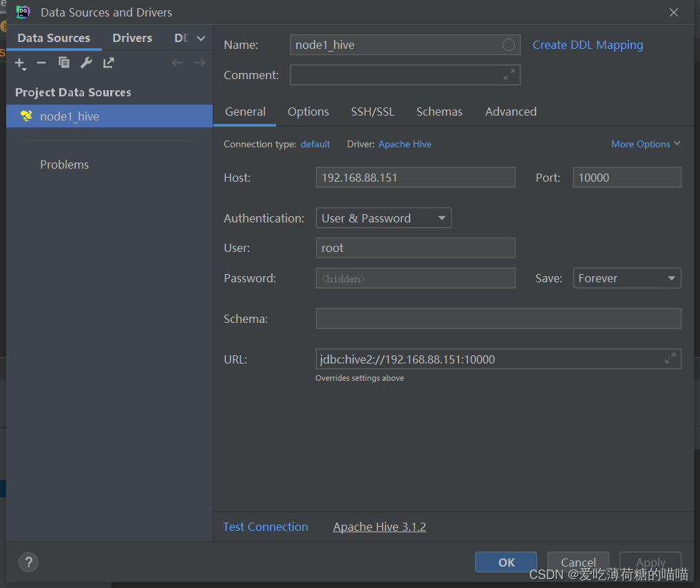Choose color circle in Name field
The width and height of the screenshot is (700, 588).
[509, 45]
